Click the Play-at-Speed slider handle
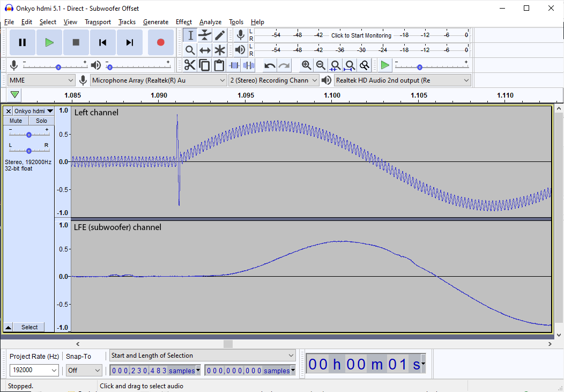The image size is (564, 392). [x=419, y=67]
